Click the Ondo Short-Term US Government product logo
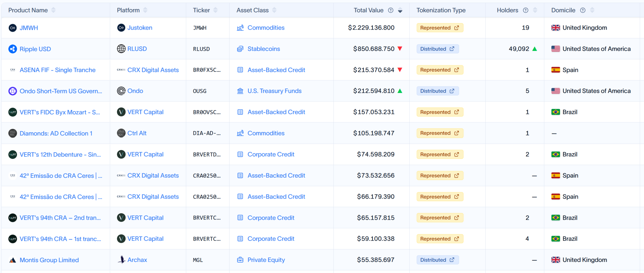644x273 pixels. point(13,91)
